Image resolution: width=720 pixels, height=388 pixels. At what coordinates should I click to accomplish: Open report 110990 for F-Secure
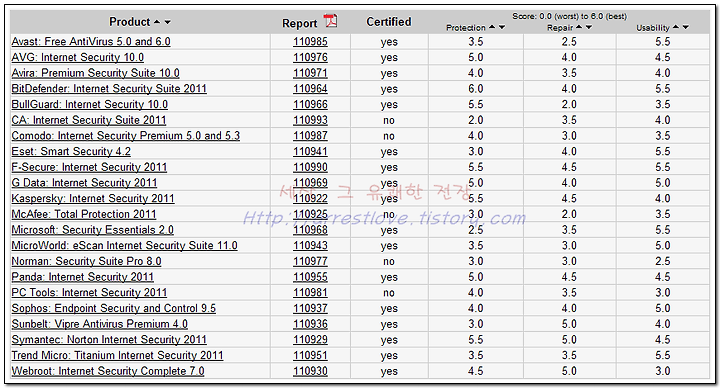(310, 167)
